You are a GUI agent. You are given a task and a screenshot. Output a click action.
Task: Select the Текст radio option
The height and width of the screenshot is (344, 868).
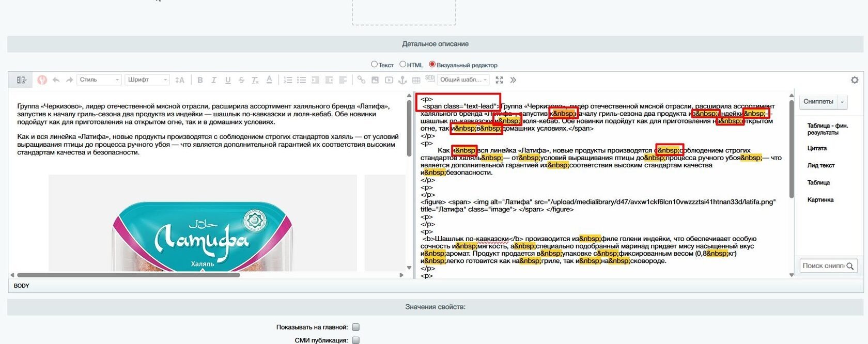pos(374,65)
